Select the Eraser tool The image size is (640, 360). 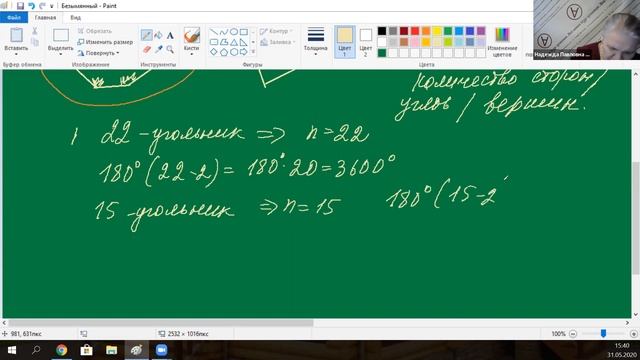click(x=147, y=49)
